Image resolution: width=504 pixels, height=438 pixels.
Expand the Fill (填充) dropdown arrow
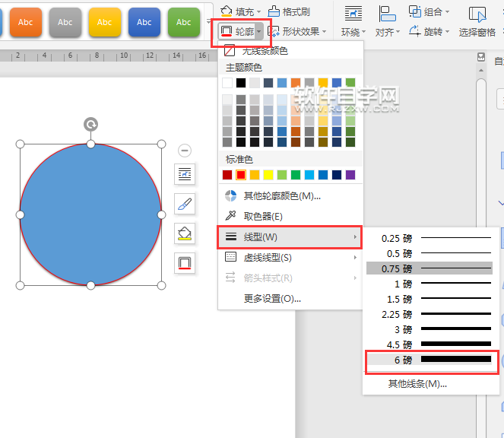click(258, 12)
